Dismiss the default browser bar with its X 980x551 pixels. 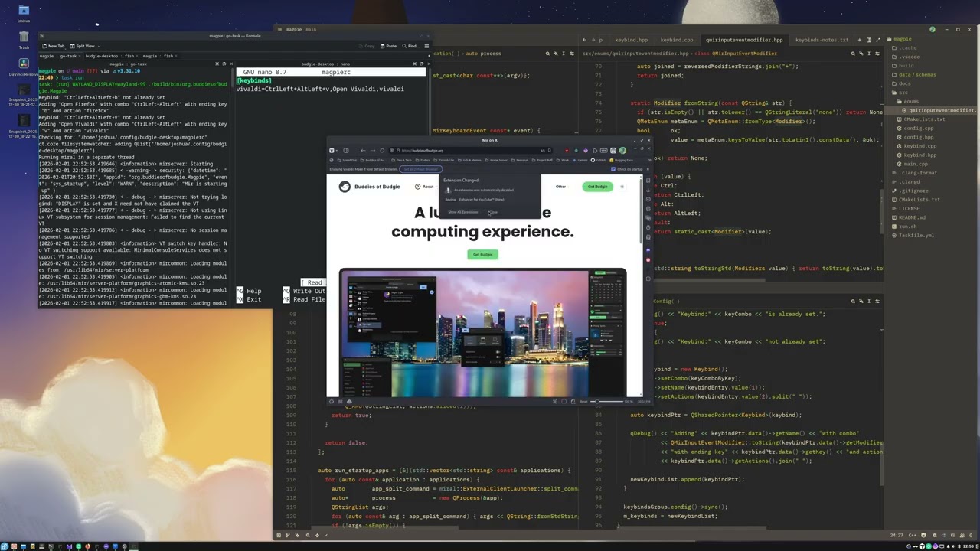pyautogui.click(x=648, y=169)
